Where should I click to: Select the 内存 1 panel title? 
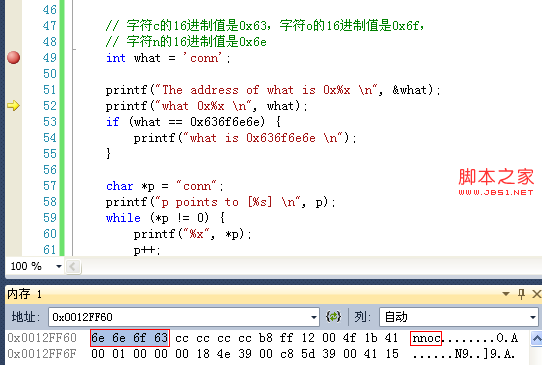25,294
